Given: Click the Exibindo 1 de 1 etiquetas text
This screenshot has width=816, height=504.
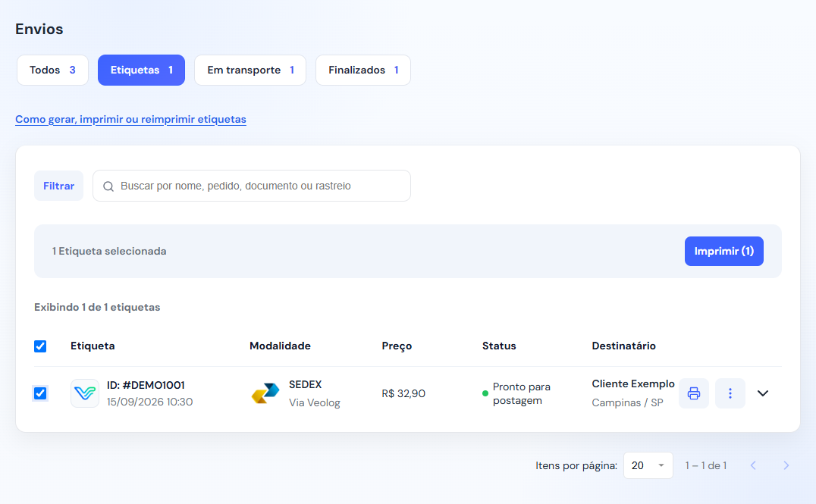Looking at the screenshot, I should tap(97, 308).
